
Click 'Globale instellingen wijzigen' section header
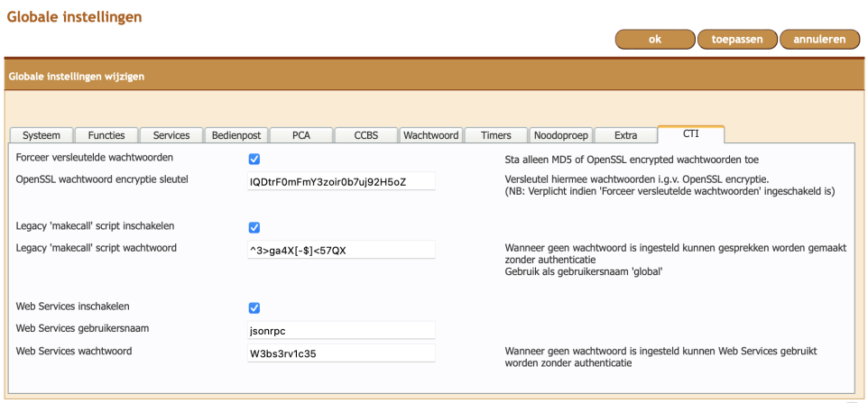(x=77, y=77)
